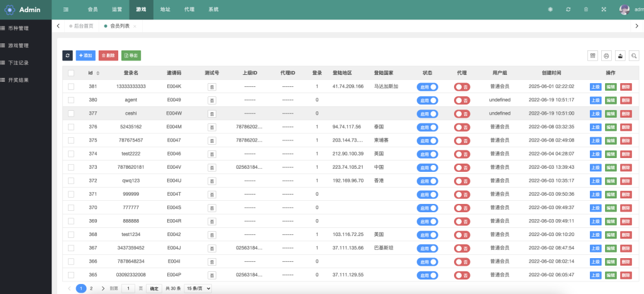Open the 会员 top menu
The width and height of the screenshot is (644, 294).
92,9
